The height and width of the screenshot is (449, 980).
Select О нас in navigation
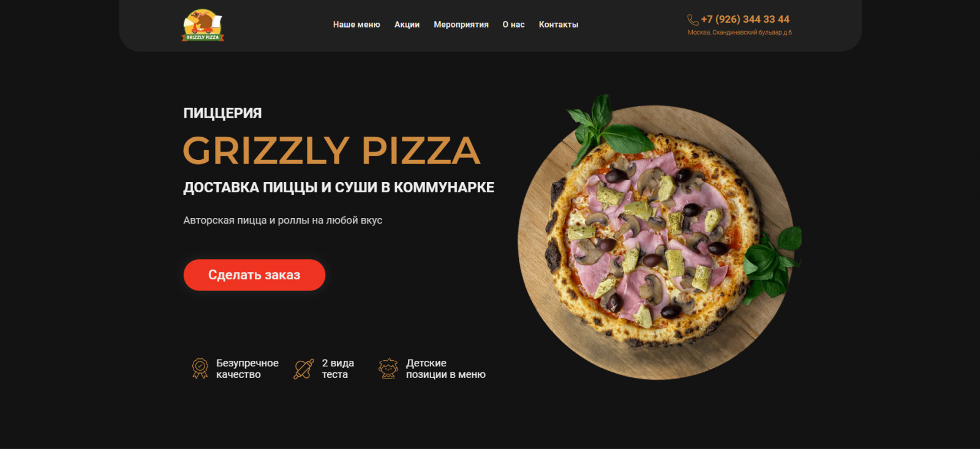[513, 25]
